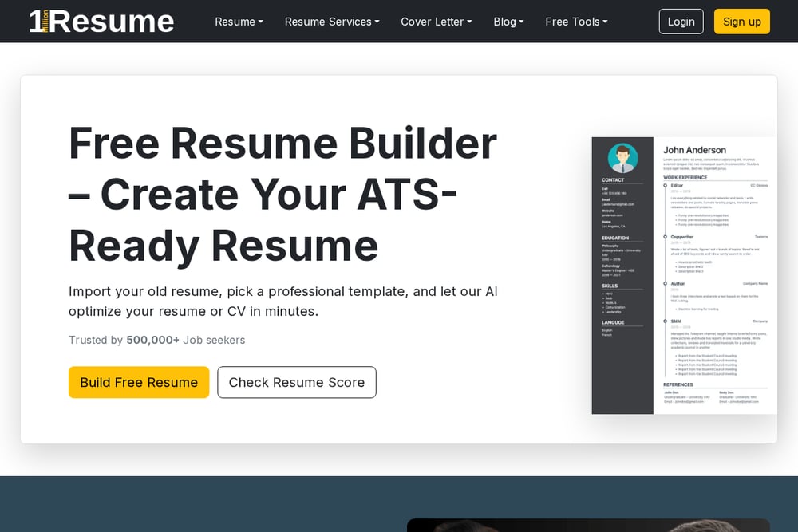Click the Work Experience heading in preview
Screen dimensions: 798x532
[x=685, y=178]
